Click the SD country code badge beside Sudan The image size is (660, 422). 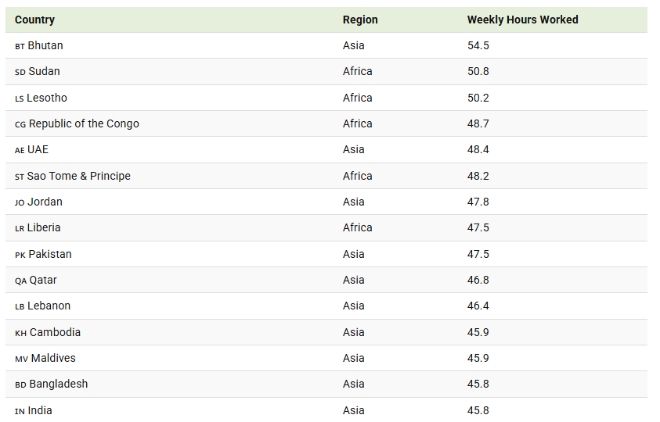pos(20,73)
